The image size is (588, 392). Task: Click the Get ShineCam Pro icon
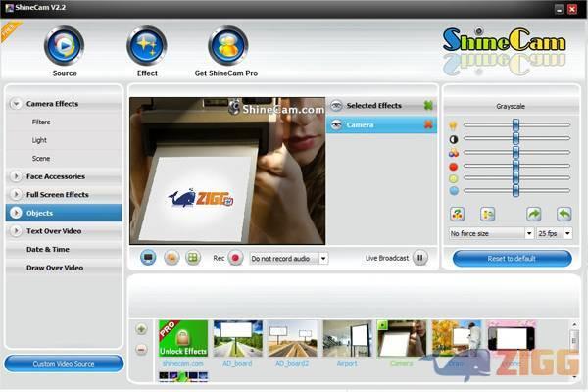coord(228,46)
